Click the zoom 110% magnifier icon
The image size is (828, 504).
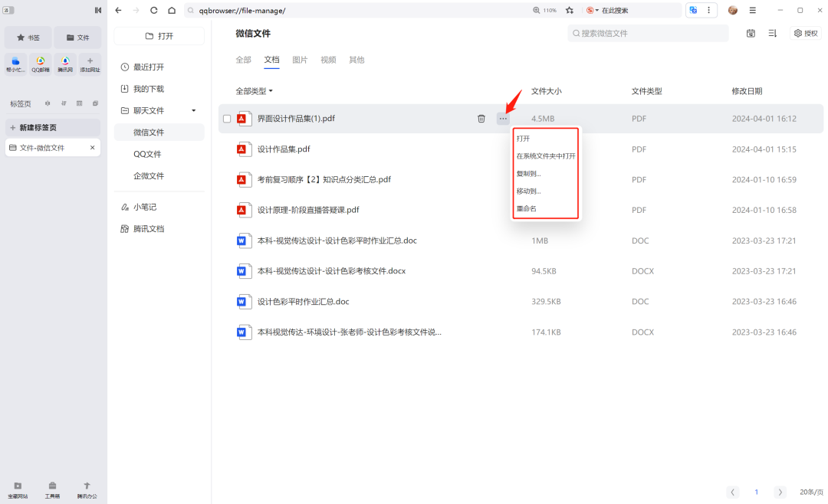537,10
